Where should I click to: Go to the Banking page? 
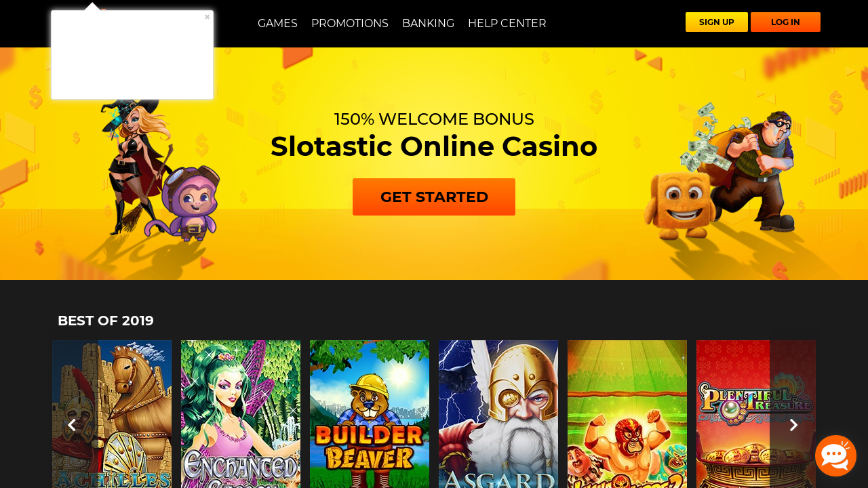pos(428,23)
